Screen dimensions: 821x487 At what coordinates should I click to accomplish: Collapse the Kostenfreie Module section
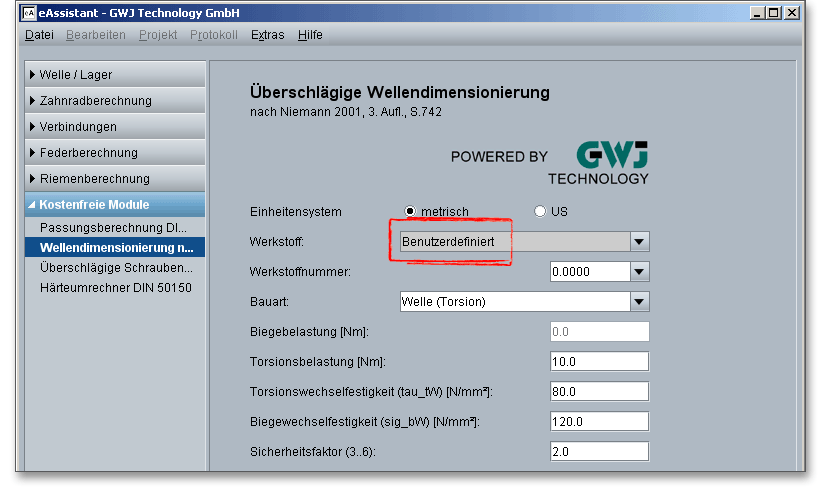click(114, 205)
